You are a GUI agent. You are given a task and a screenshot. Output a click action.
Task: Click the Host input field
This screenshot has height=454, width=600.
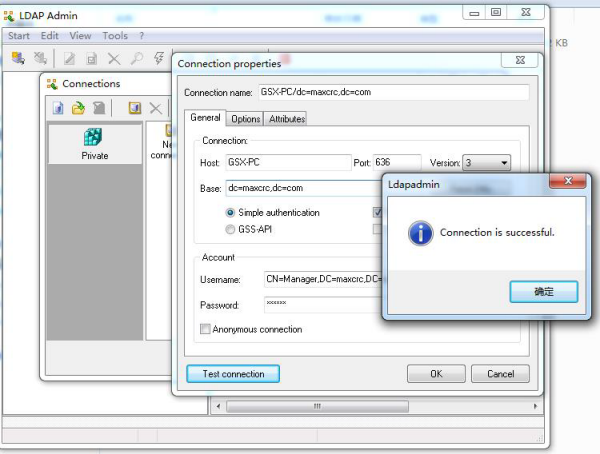[x=285, y=163]
